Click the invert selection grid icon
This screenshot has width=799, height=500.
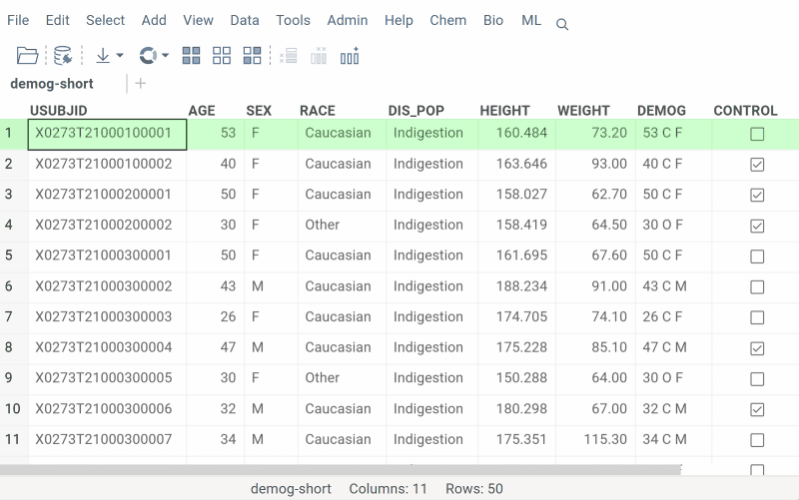tap(252, 56)
